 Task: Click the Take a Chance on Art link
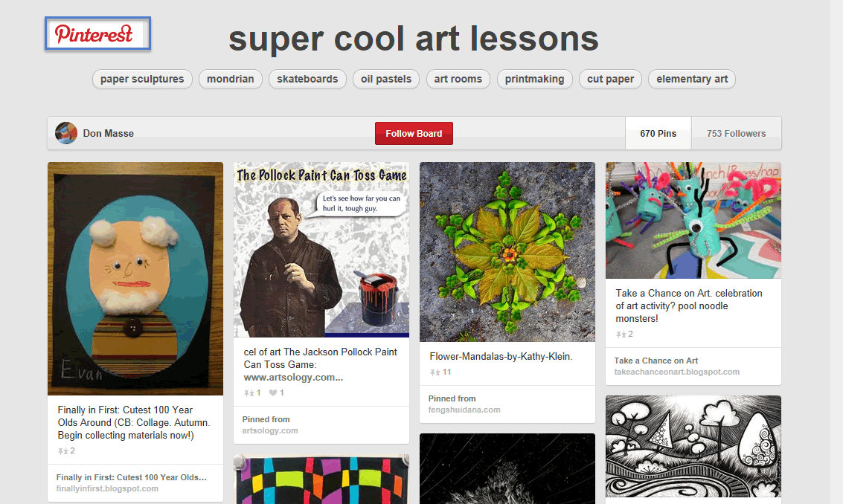pos(658,360)
